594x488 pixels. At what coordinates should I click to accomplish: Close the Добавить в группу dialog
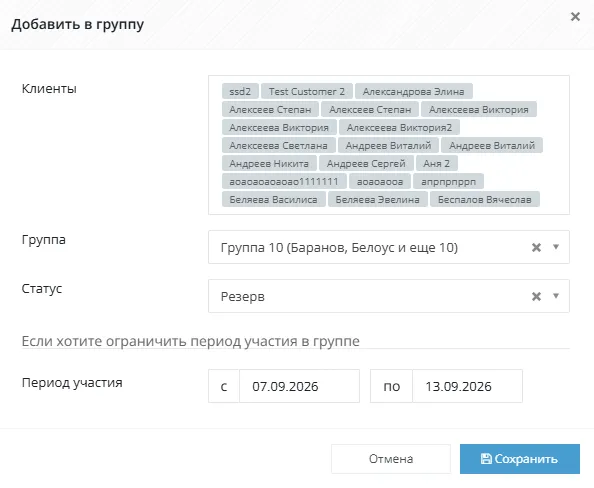575,17
